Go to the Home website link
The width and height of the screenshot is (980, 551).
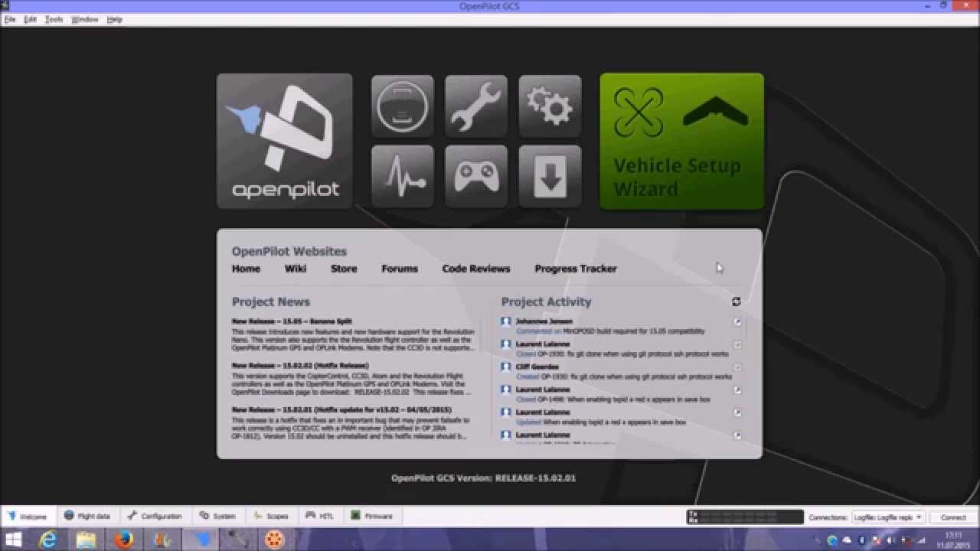(246, 269)
